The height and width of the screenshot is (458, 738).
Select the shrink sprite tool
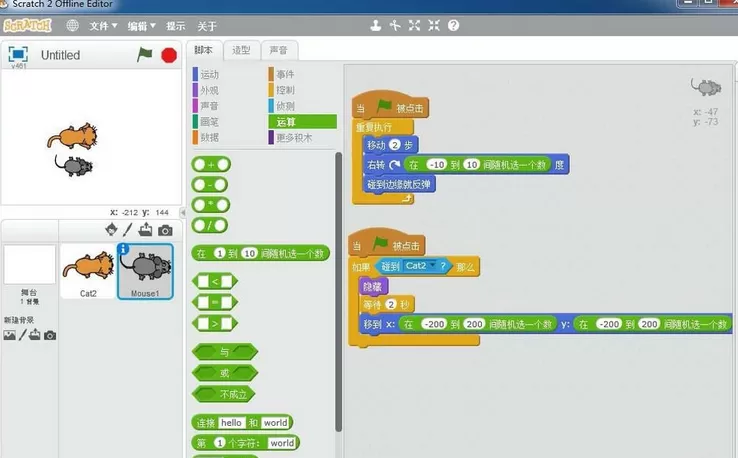click(x=433, y=25)
